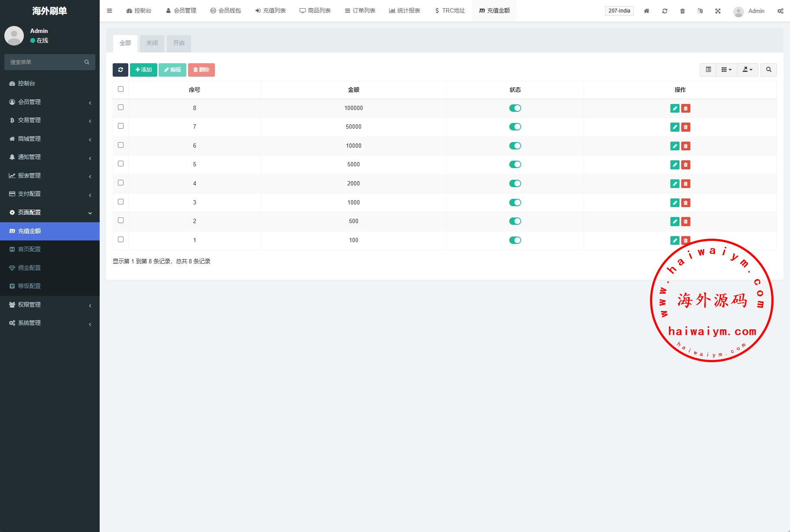Click the 搜索菜单 search input field

(x=46, y=62)
